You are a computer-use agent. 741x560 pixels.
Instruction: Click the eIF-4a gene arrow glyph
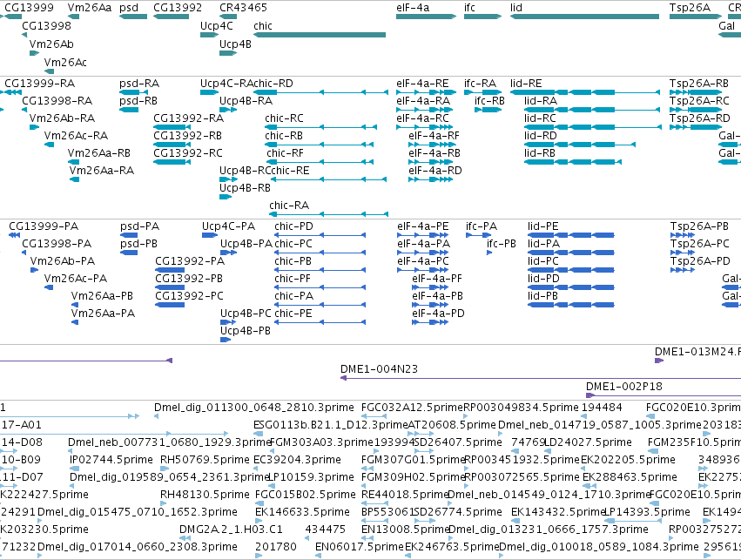(427, 17)
